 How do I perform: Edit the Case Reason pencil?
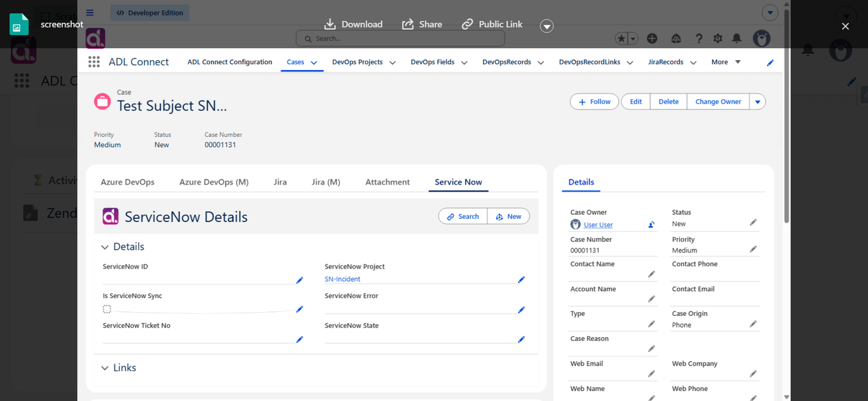652,349
